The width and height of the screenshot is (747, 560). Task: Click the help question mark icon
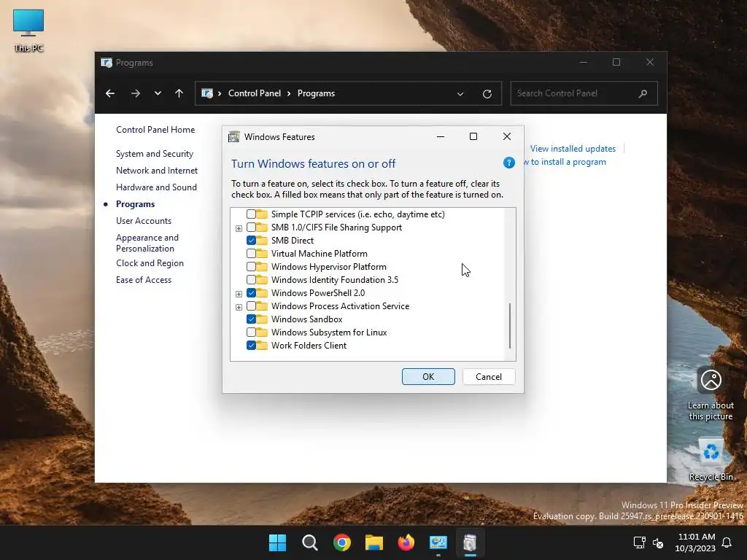tap(508, 163)
